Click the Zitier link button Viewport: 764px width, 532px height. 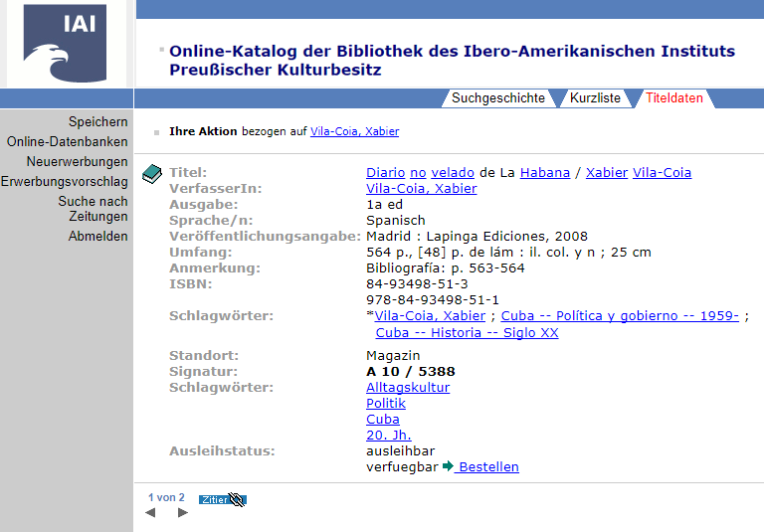(222, 499)
